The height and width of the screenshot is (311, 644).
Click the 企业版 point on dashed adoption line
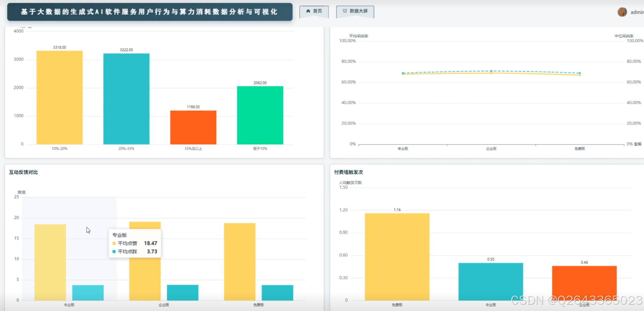click(491, 71)
